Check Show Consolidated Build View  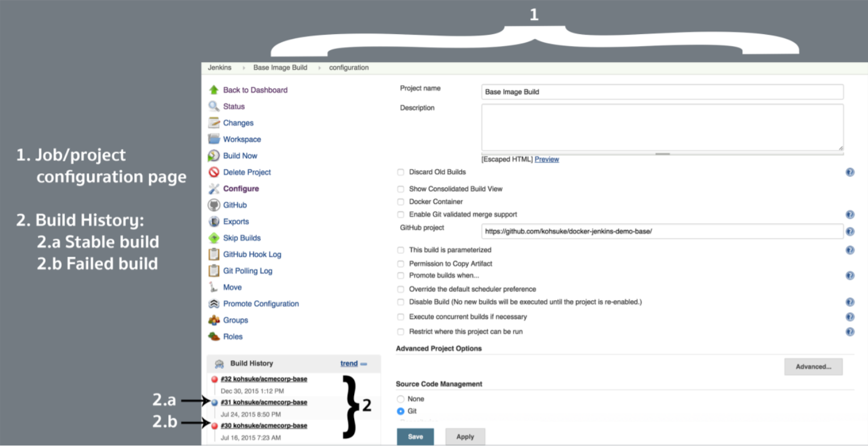[401, 189]
